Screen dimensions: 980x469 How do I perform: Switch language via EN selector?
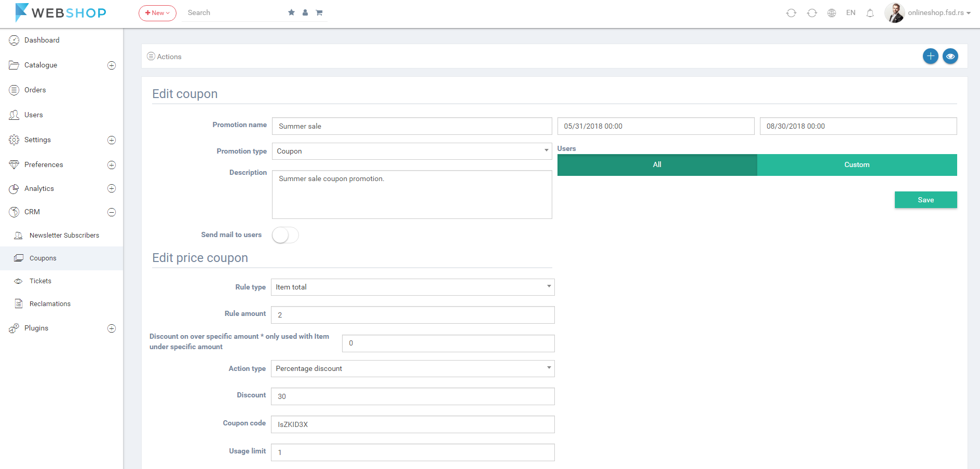click(851, 13)
